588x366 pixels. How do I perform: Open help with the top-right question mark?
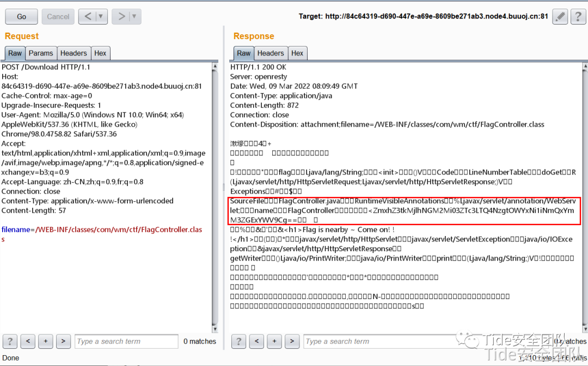[578, 16]
